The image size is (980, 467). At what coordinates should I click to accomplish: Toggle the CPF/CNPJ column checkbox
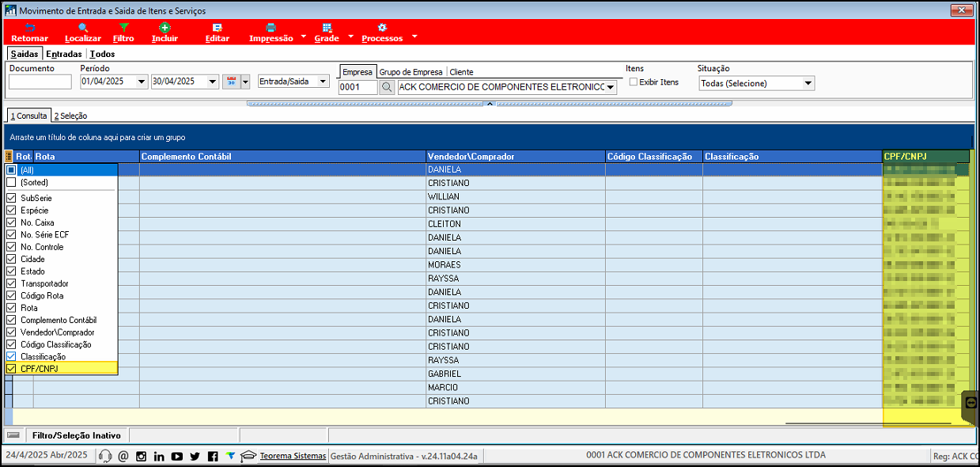[x=11, y=369]
